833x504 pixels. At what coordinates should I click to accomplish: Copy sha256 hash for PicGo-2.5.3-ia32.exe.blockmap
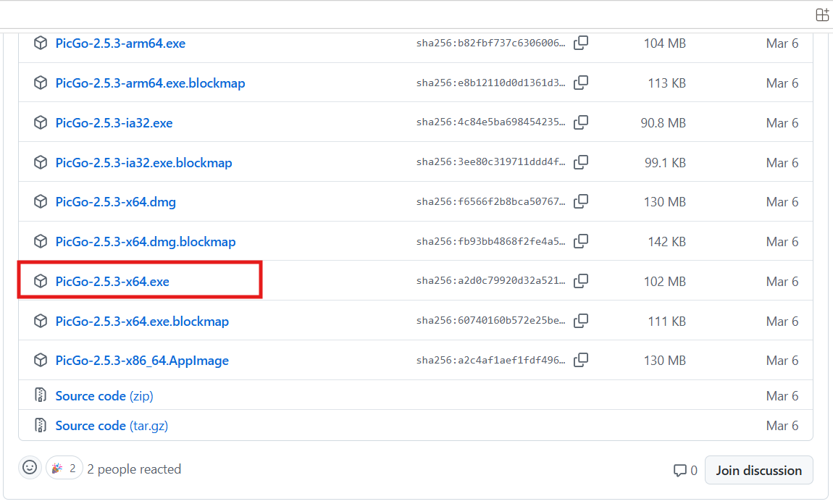pyautogui.click(x=581, y=162)
